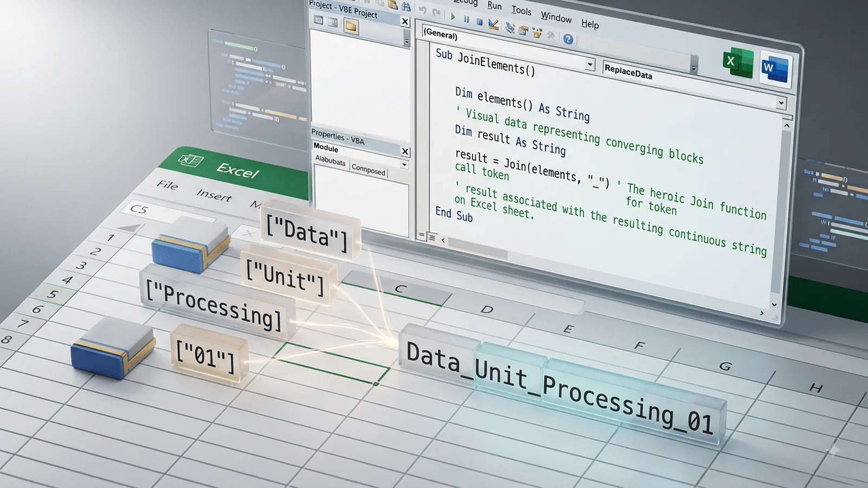
Task: Click the code scrollbar down arrow
Action: [774, 305]
